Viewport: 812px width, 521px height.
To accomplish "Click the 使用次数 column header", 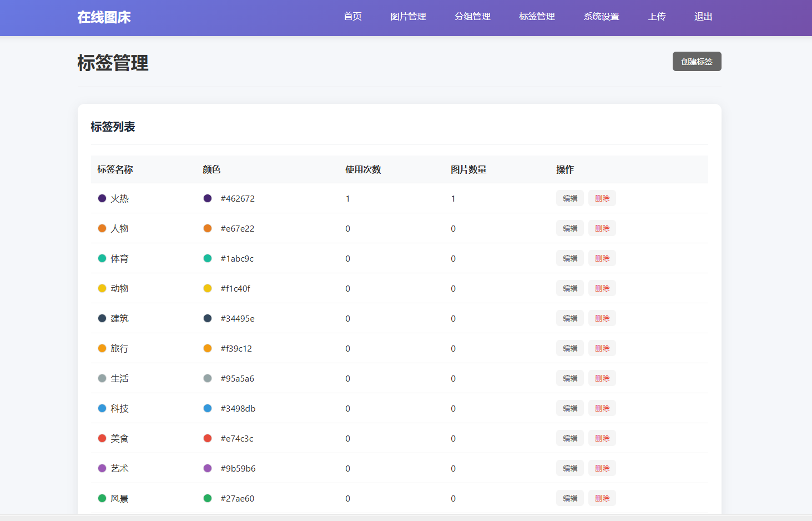I will pos(363,169).
